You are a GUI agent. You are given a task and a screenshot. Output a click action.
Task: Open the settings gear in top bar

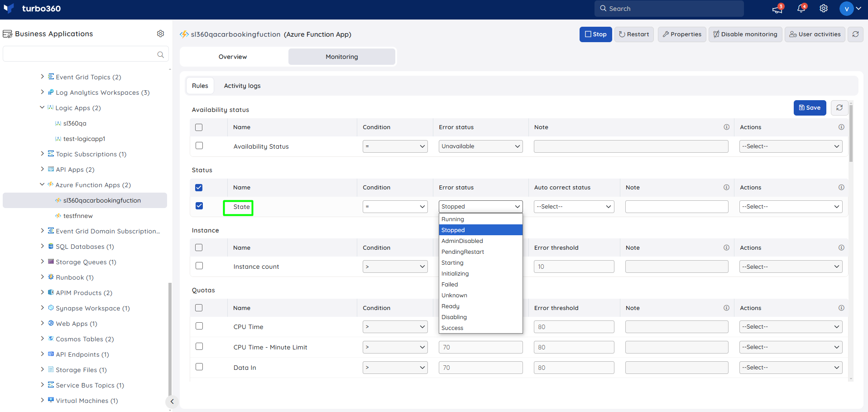[x=824, y=9]
